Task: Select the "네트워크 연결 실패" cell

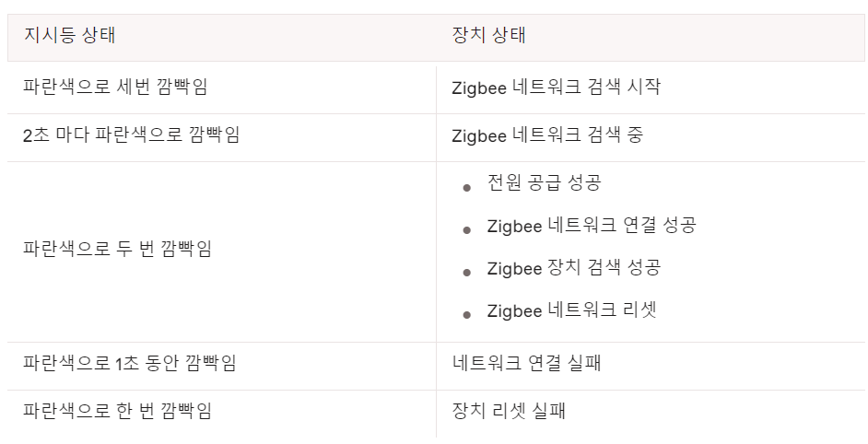Action: click(x=526, y=363)
